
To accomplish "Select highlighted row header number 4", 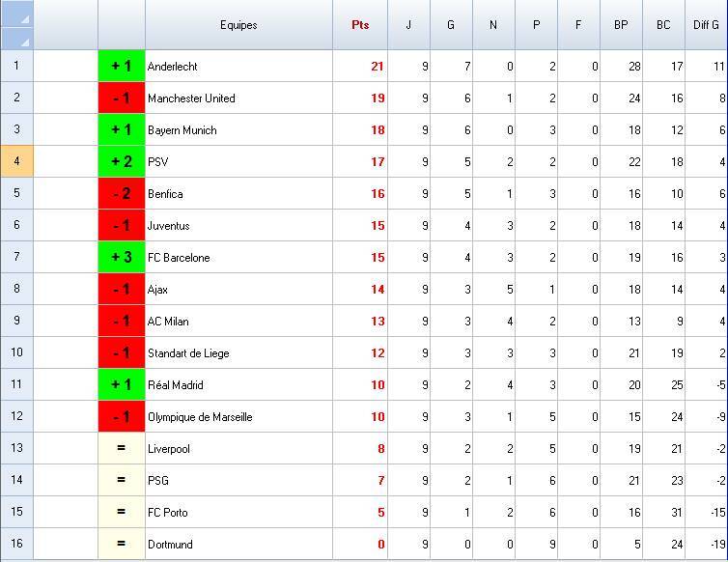I will (x=16, y=161).
